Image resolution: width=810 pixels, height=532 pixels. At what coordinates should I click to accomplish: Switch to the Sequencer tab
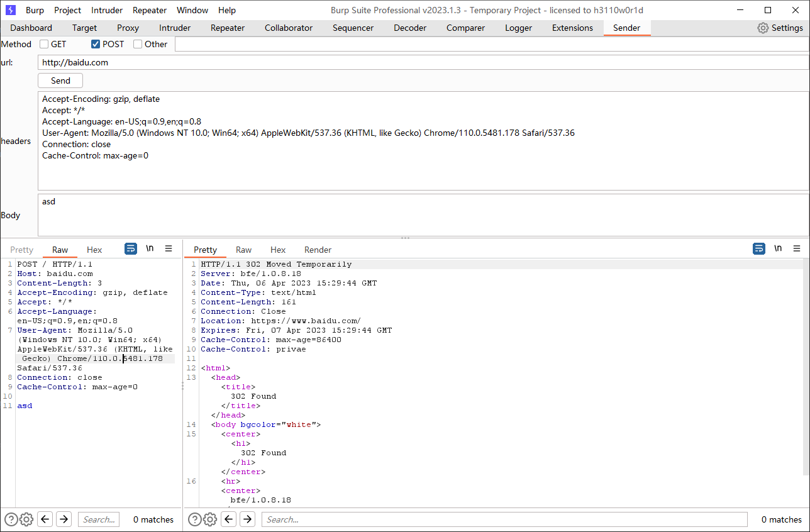coord(353,28)
